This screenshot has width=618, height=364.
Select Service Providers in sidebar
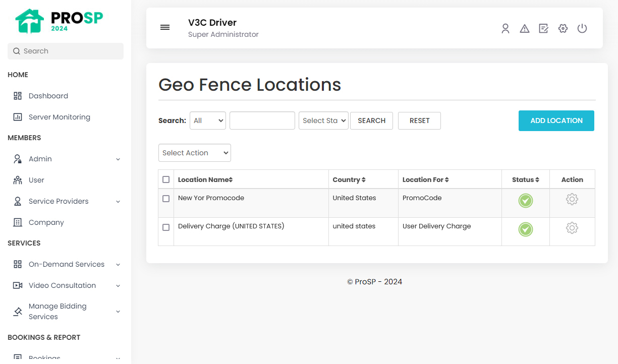tap(59, 201)
